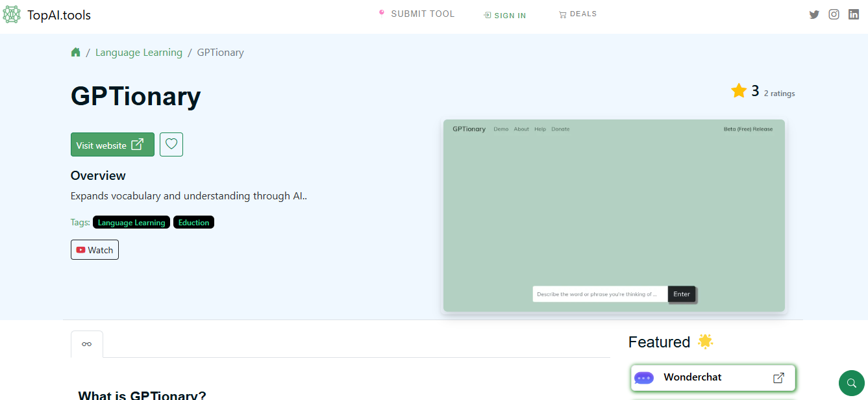Image resolution: width=868 pixels, height=400 pixels.
Task: Open the GPTionary website screenshot preview
Action: (614, 216)
